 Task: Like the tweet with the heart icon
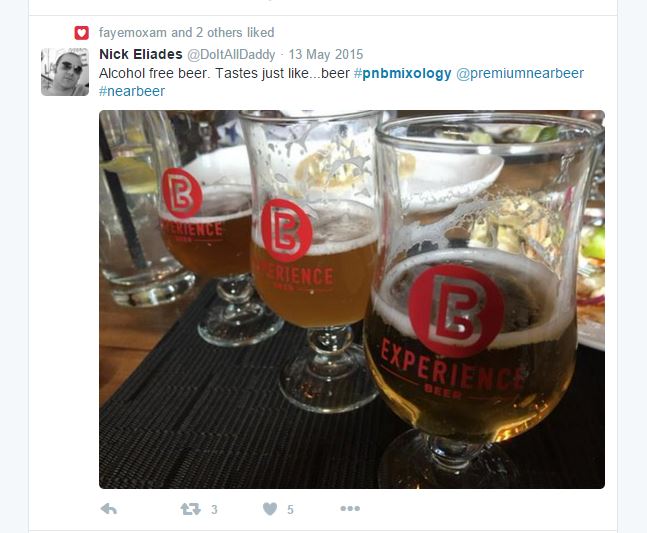(x=270, y=509)
